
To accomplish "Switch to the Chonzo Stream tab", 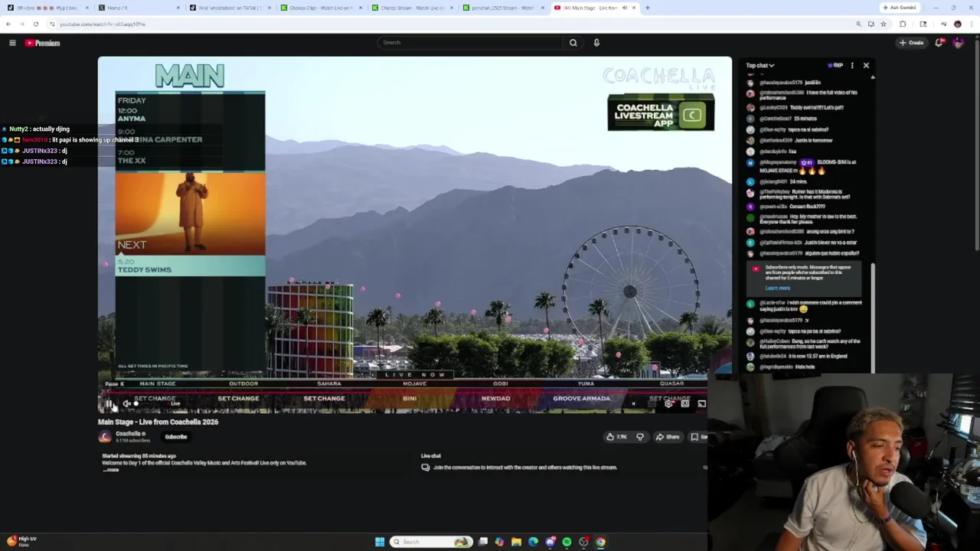I will point(413,8).
